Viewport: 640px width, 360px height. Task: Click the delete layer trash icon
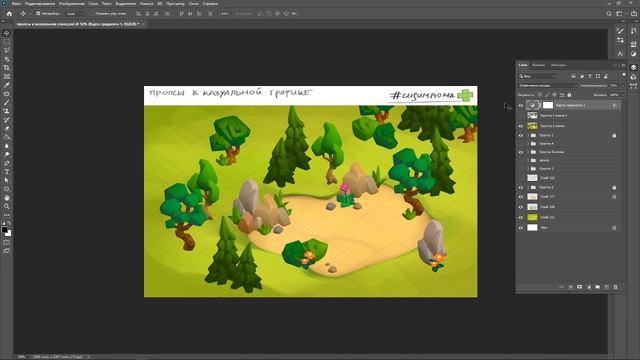[x=616, y=287]
